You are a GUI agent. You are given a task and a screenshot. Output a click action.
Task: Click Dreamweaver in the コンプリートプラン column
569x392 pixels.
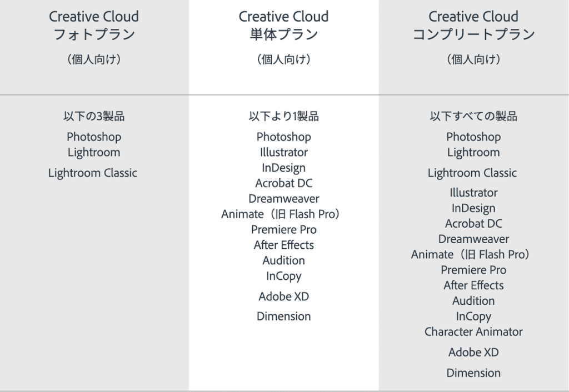click(473, 239)
